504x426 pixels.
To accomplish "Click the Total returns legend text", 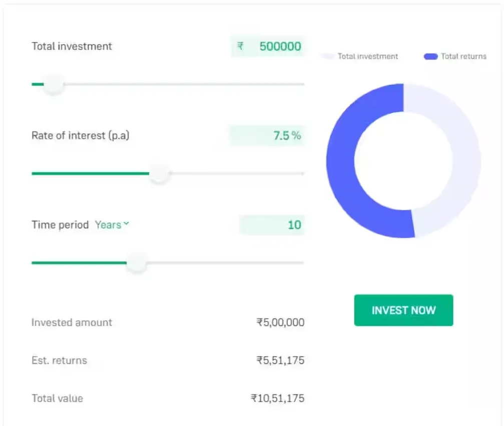I will [463, 57].
